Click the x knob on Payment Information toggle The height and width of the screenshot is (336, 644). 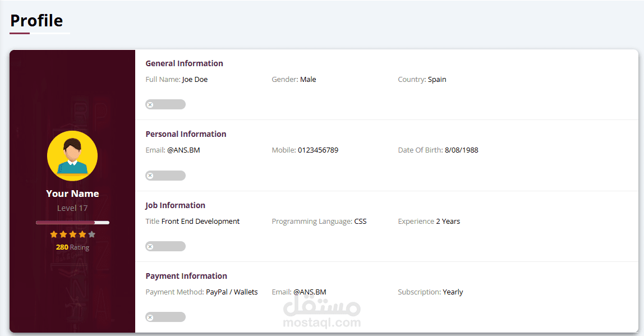pyautogui.click(x=150, y=317)
